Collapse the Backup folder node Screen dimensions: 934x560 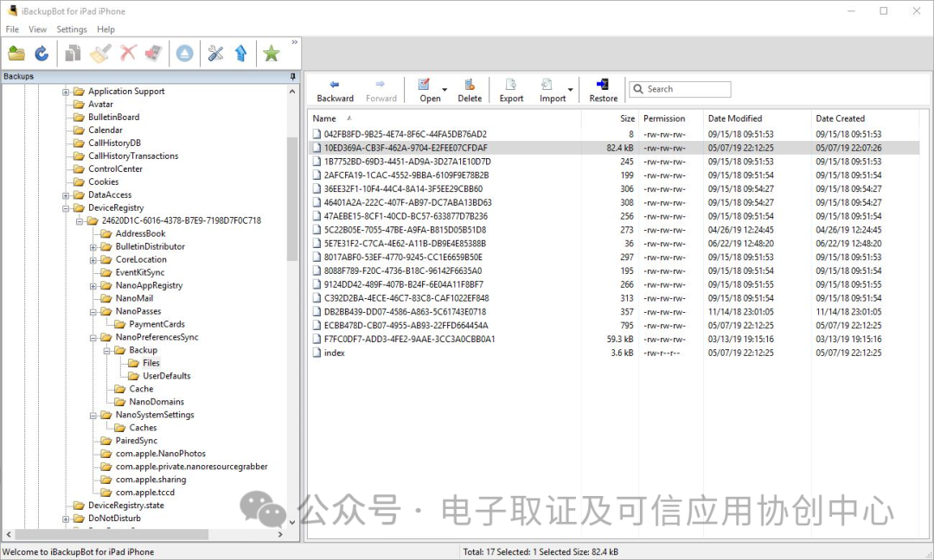106,351
